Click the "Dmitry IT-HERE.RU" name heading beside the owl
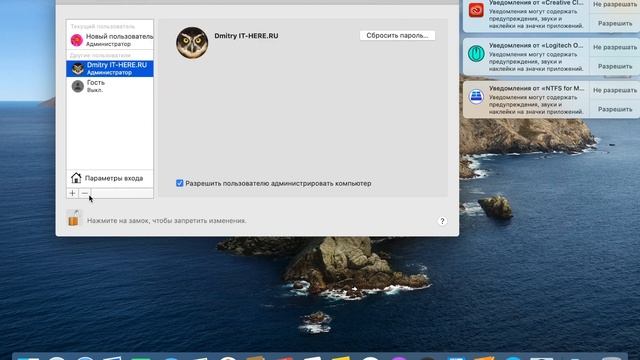Screen dimensions: 640x360 click(x=246, y=36)
